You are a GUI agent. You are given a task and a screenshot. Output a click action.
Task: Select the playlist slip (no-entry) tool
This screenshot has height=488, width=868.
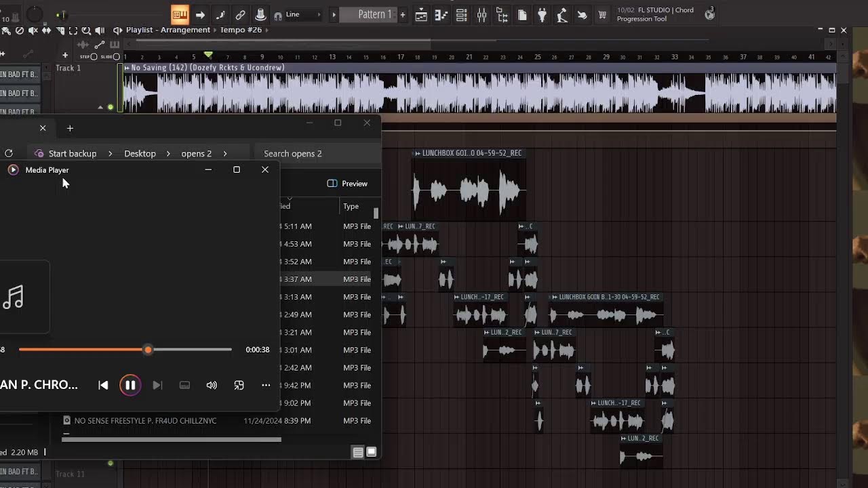[x=20, y=30]
